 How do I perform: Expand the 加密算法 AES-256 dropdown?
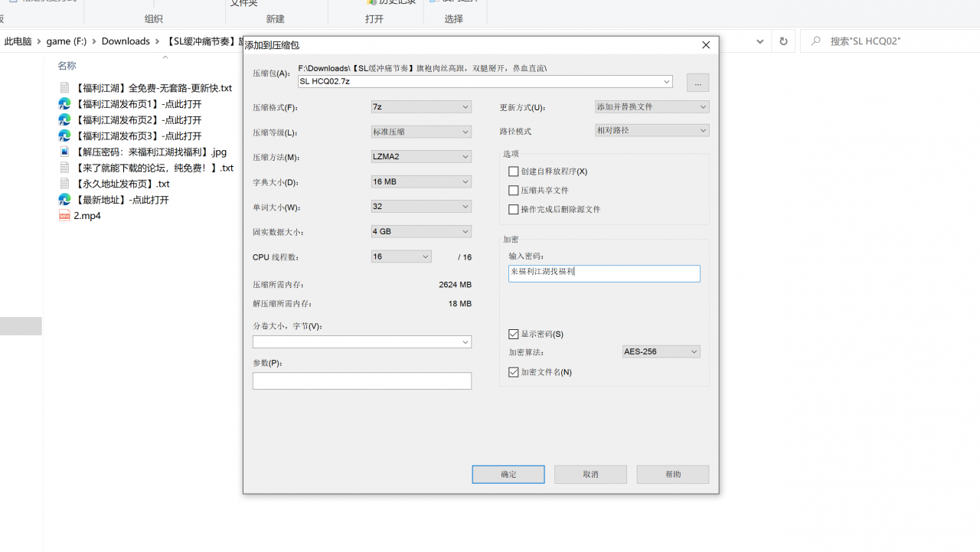click(661, 352)
